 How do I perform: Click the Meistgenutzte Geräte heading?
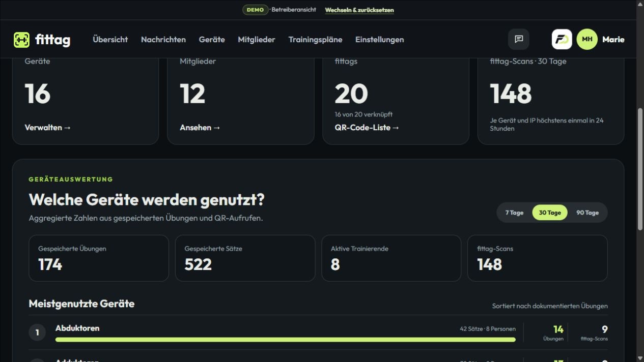coord(81,304)
